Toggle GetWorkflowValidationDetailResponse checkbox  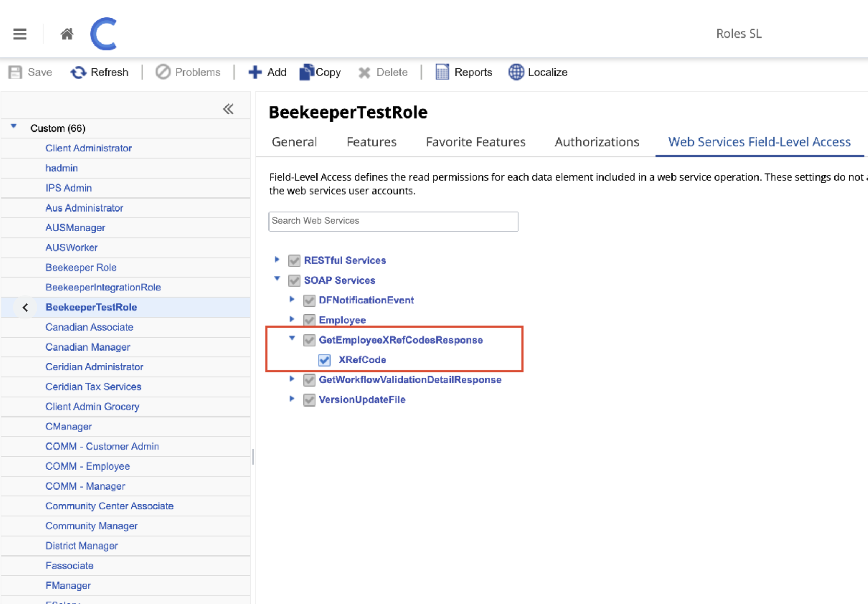(309, 380)
